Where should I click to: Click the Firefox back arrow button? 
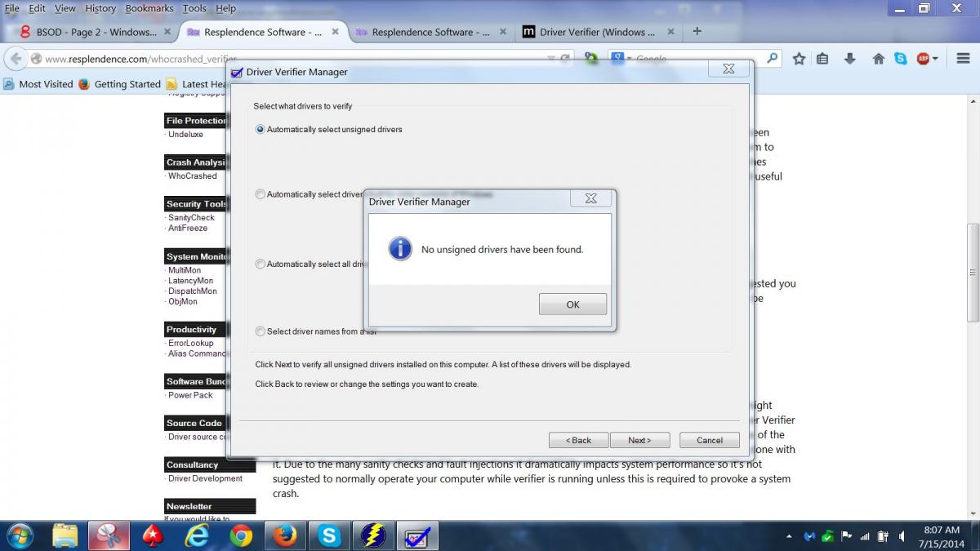[15, 59]
